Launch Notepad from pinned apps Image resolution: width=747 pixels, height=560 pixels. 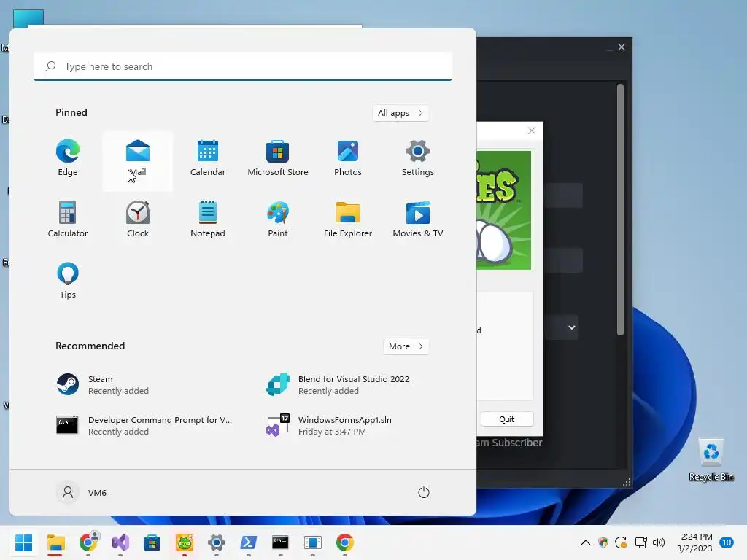[208, 219]
